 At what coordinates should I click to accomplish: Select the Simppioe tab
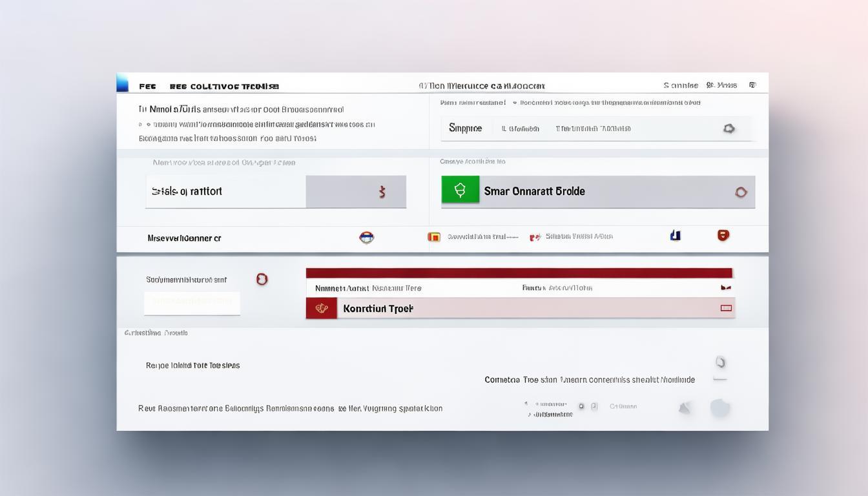[465, 129]
